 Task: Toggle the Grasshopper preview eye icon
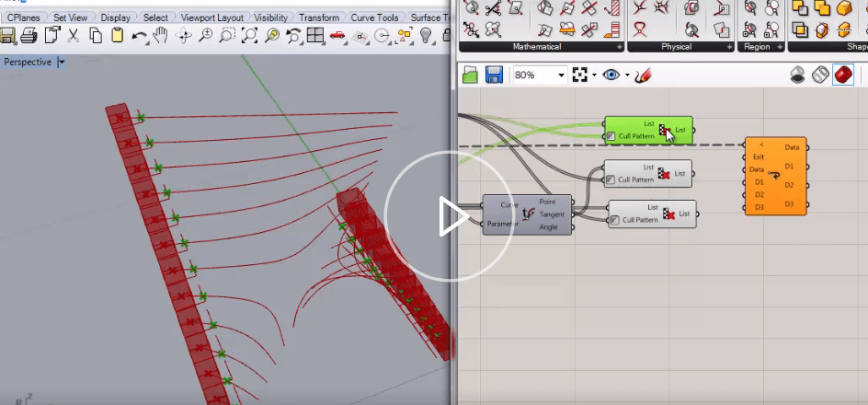(x=611, y=75)
